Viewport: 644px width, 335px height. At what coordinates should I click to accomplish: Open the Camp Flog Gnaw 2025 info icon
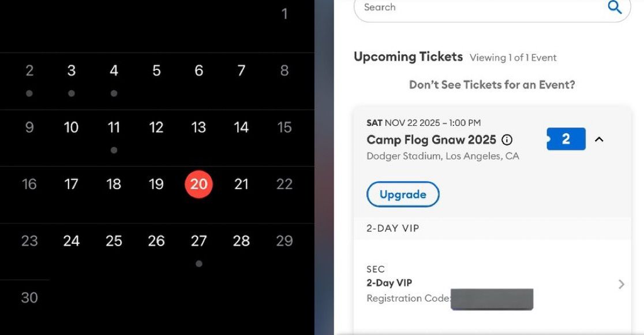point(507,139)
